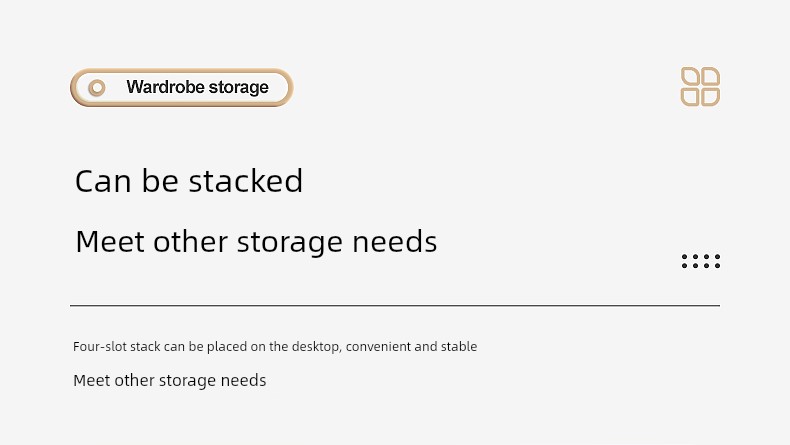Click the top-right petal of the grid icon
The width and height of the screenshot is (790, 445).
click(710, 76)
